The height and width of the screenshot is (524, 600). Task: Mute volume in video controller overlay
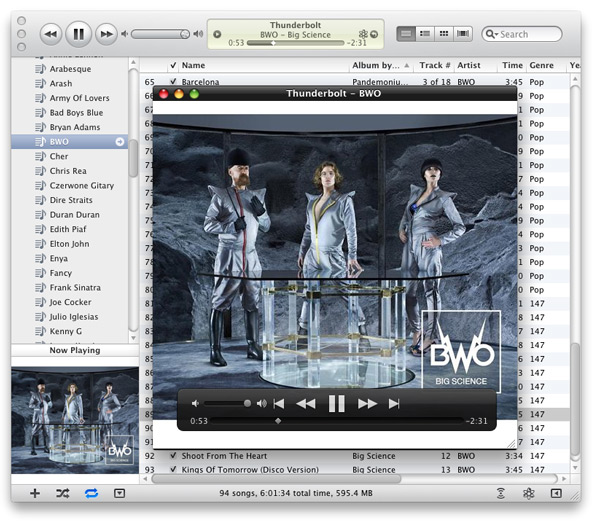coord(195,403)
